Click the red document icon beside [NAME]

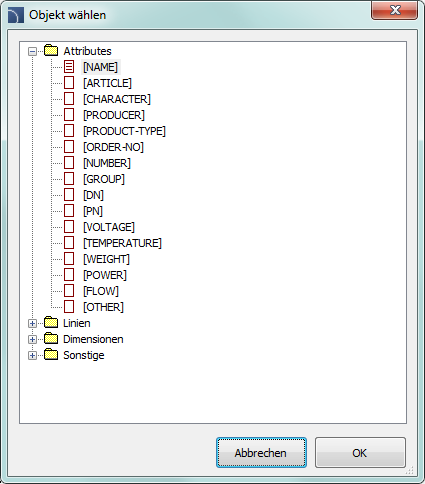click(x=69, y=67)
